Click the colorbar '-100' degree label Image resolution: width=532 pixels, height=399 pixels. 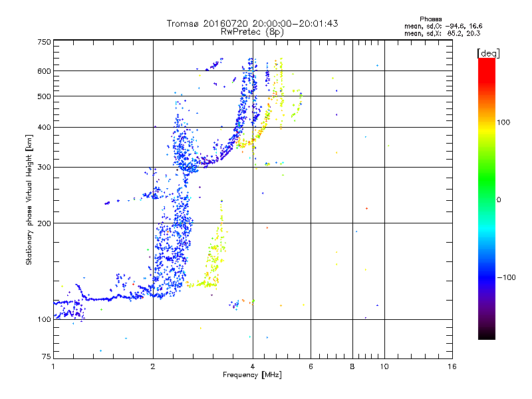pos(506,277)
